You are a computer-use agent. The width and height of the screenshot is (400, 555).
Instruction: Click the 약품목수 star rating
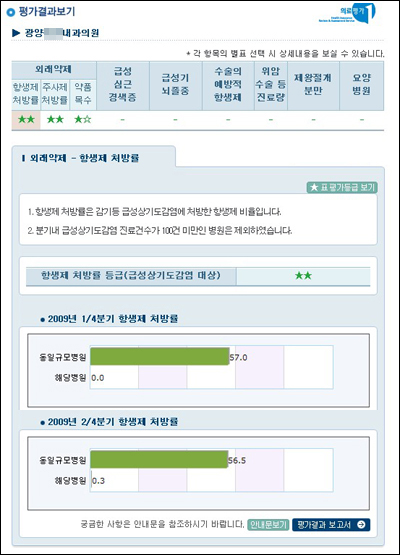point(83,120)
